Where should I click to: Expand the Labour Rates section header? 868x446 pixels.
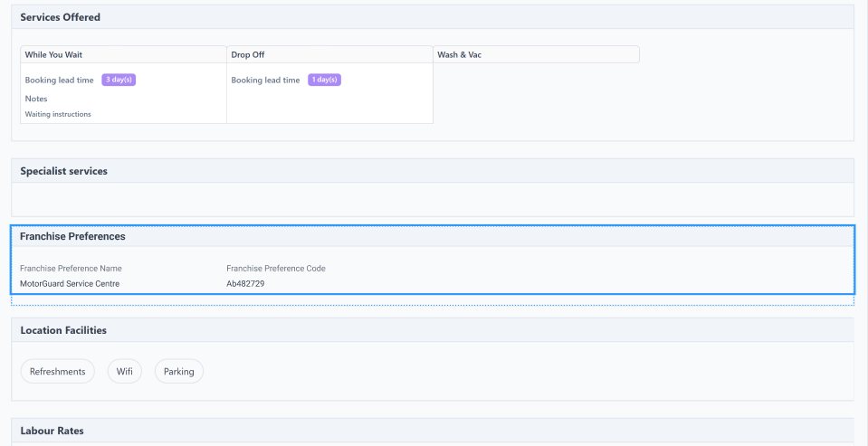tap(52, 431)
